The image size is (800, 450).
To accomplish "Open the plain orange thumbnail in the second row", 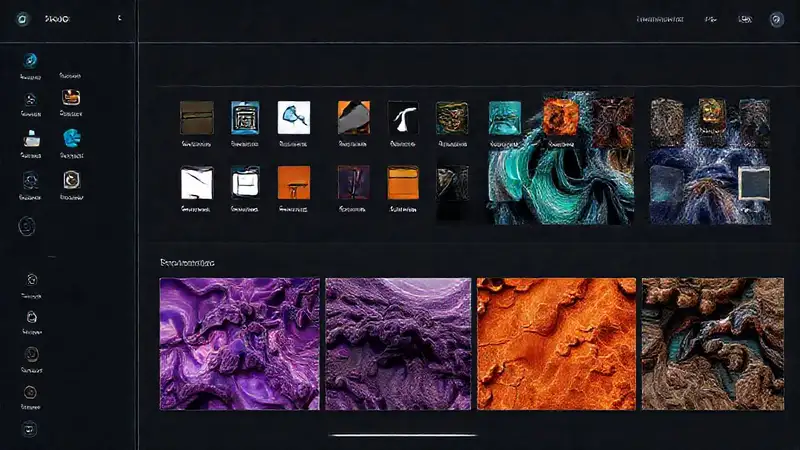I will point(403,182).
